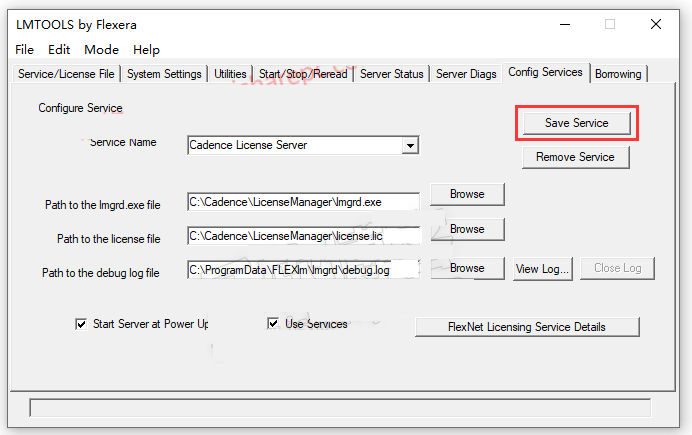Switch to System Settings tab
692x435 pixels.
click(x=164, y=74)
